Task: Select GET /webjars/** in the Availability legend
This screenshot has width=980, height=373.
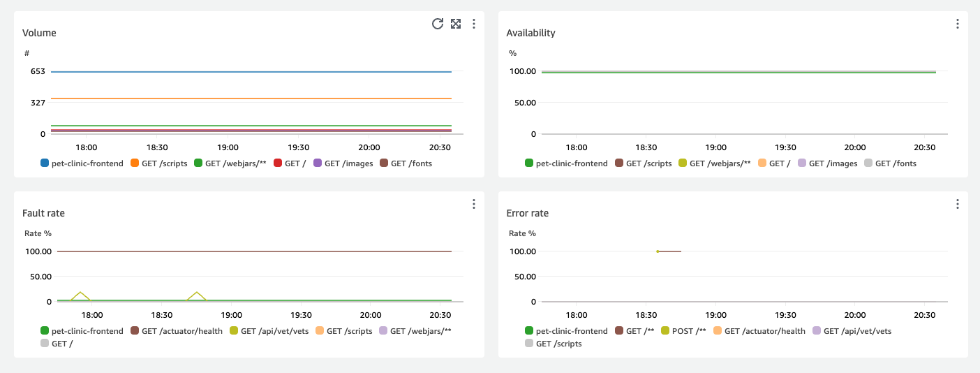Action: point(719,163)
